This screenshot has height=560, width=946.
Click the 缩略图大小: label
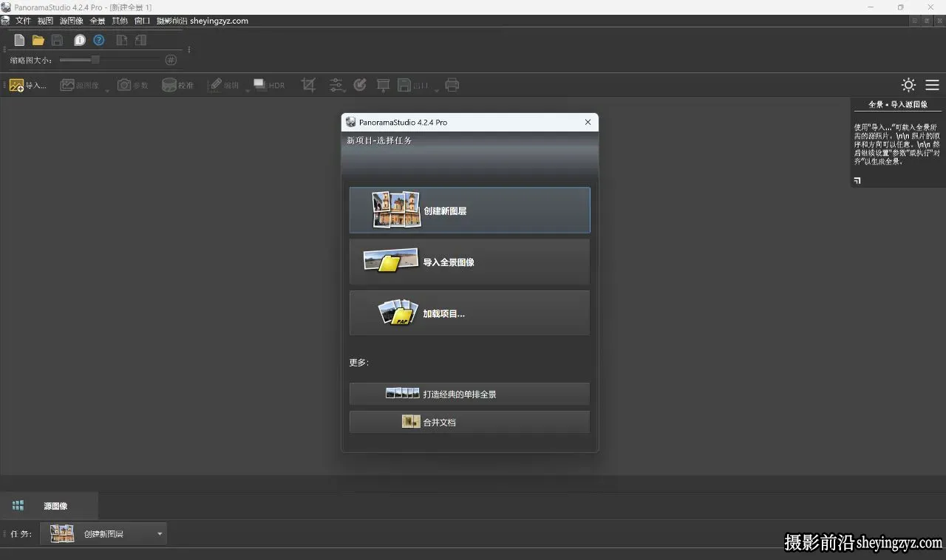click(x=31, y=61)
